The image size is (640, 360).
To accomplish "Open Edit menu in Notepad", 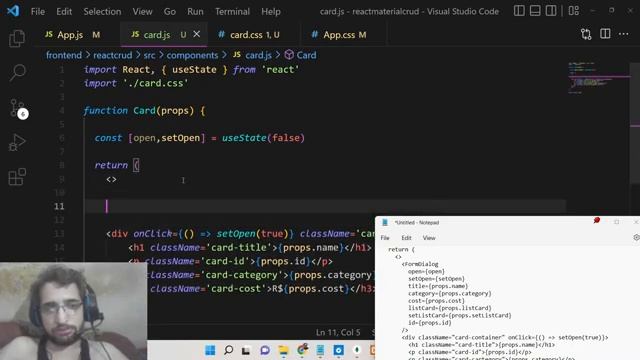I will (406, 238).
